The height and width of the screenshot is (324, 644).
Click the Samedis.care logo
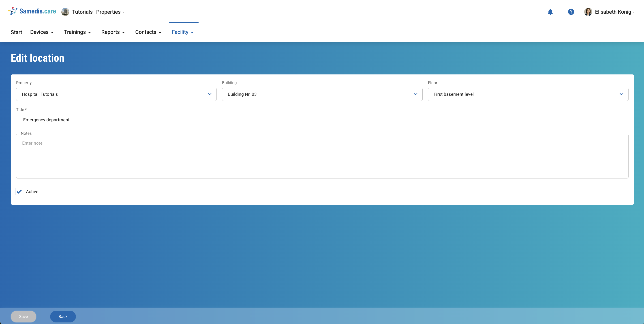32,11
